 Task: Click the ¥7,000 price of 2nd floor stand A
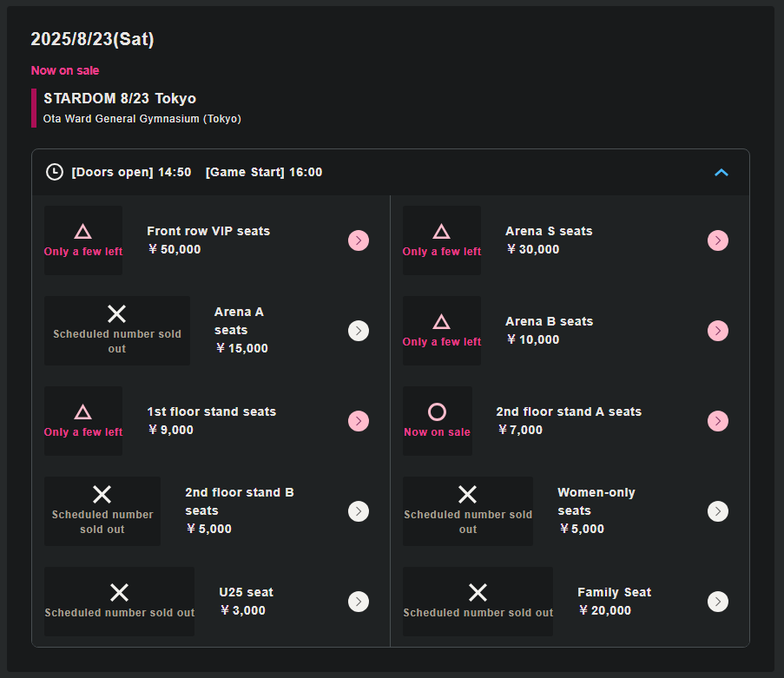click(x=520, y=430)
